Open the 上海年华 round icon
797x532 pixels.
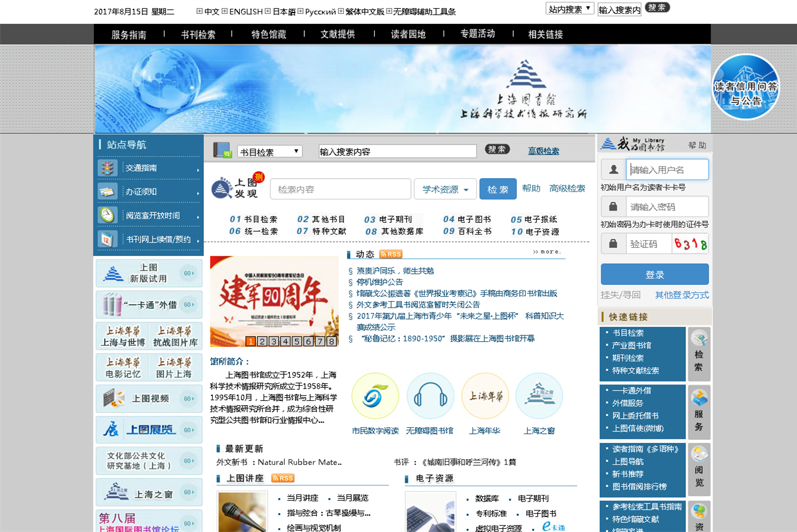[x=485, y=396]
